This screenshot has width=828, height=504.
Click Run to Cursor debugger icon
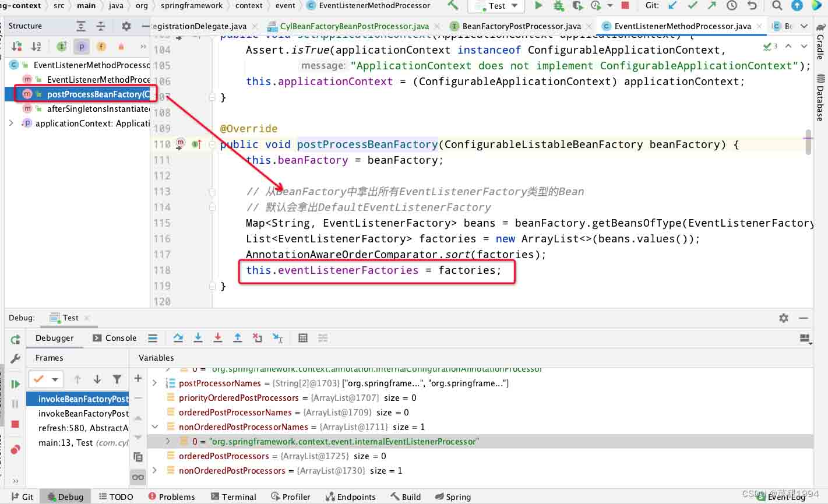[x=278, y=338]
